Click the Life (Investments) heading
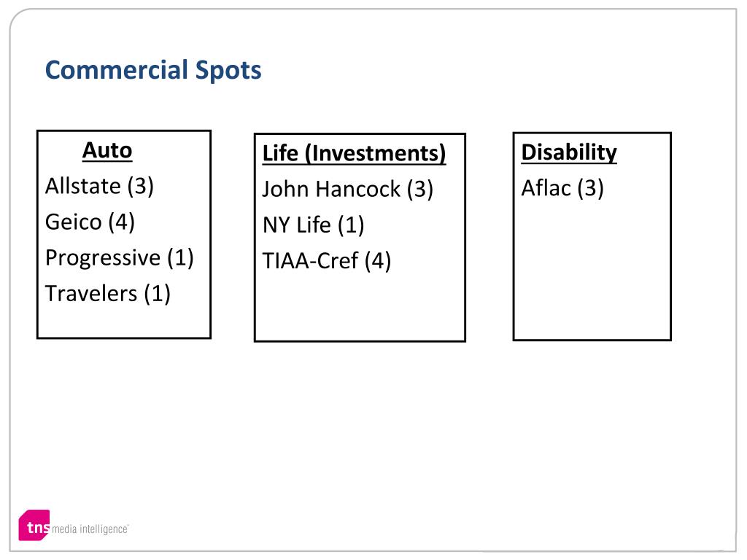The width and height of the screenshot is (747, 560). point(354,153)
